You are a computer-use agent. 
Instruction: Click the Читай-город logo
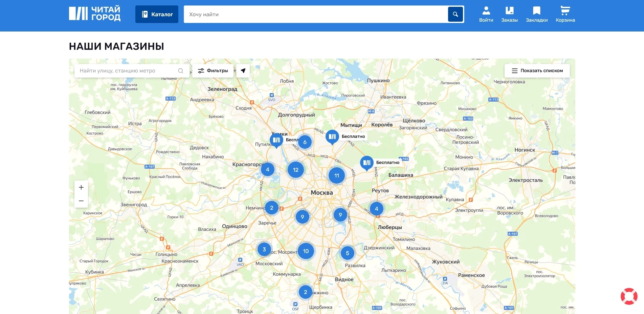pyautogui.click(x=95, y=14)
